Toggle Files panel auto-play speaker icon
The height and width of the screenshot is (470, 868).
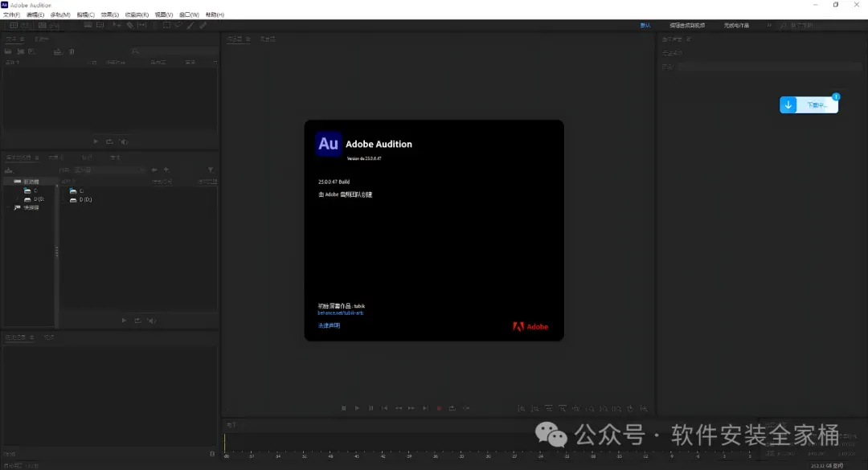pos(124,141)
